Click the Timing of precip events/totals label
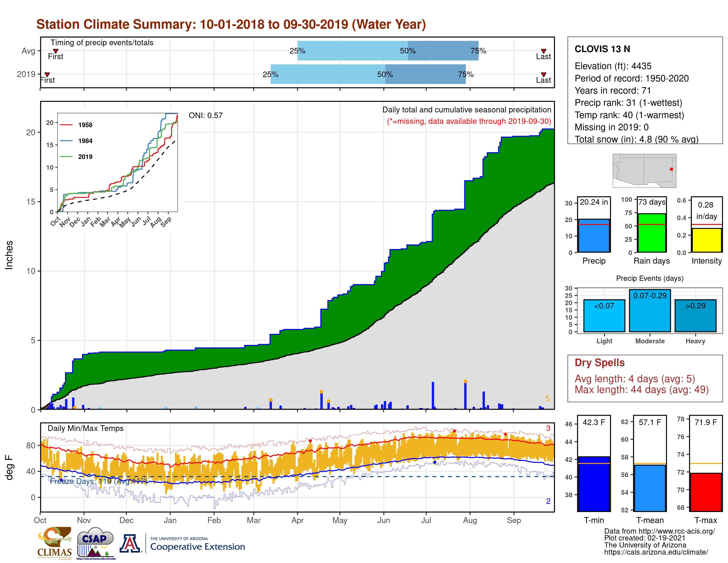The height and width of the screenshot is (563, 728). tap(102, 43)
